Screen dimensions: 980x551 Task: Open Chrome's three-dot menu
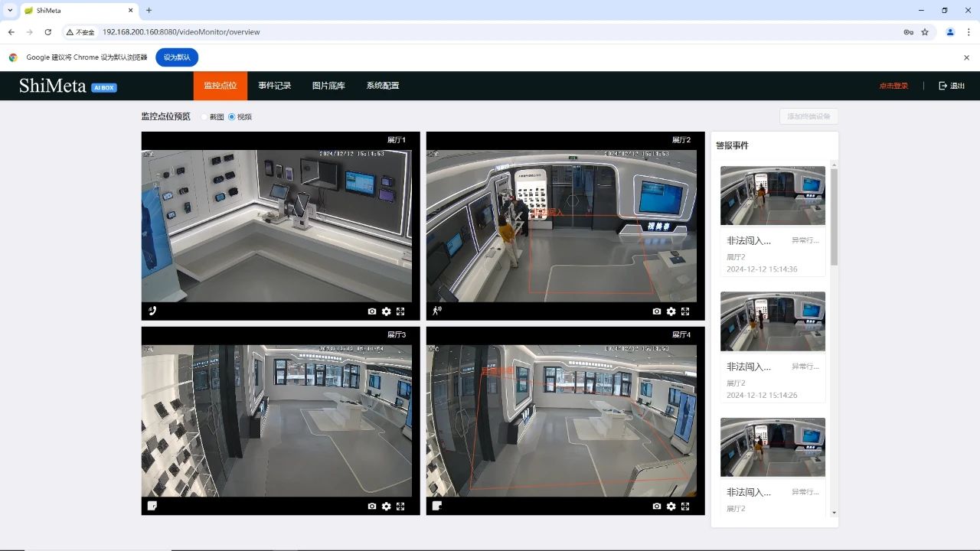coord(969,32)
